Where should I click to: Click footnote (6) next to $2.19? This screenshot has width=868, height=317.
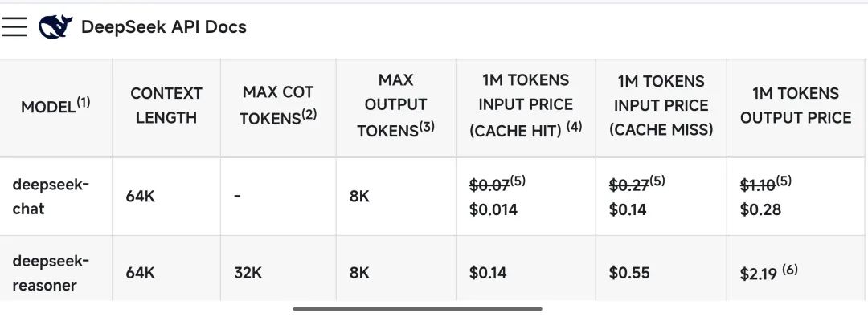click(x=790, y=270)
